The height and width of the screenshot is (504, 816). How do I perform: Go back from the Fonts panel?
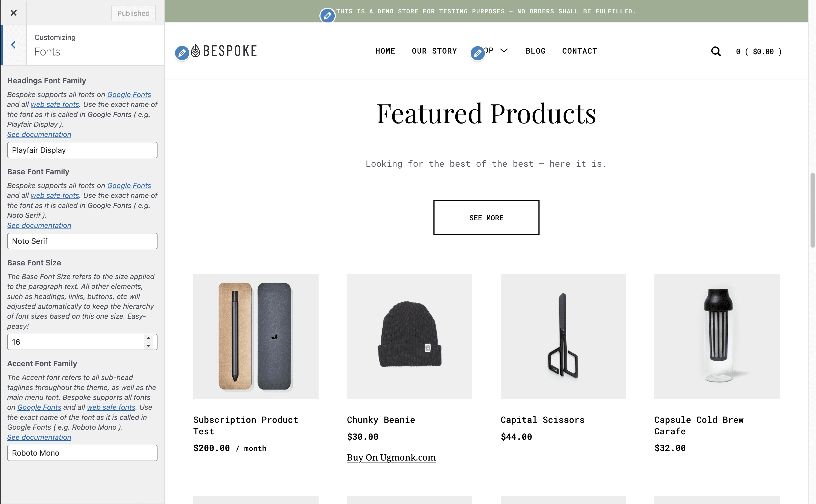click(x=14, y=45)
